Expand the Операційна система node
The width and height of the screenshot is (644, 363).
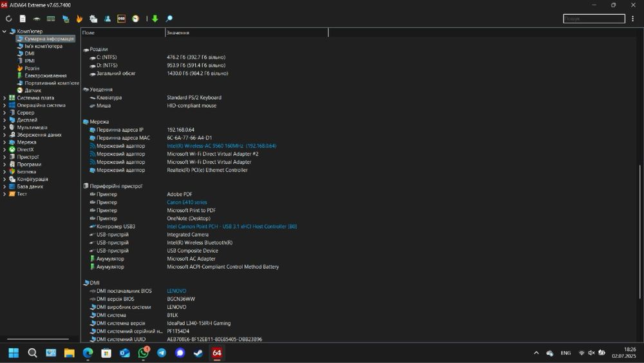click(5, 105)
